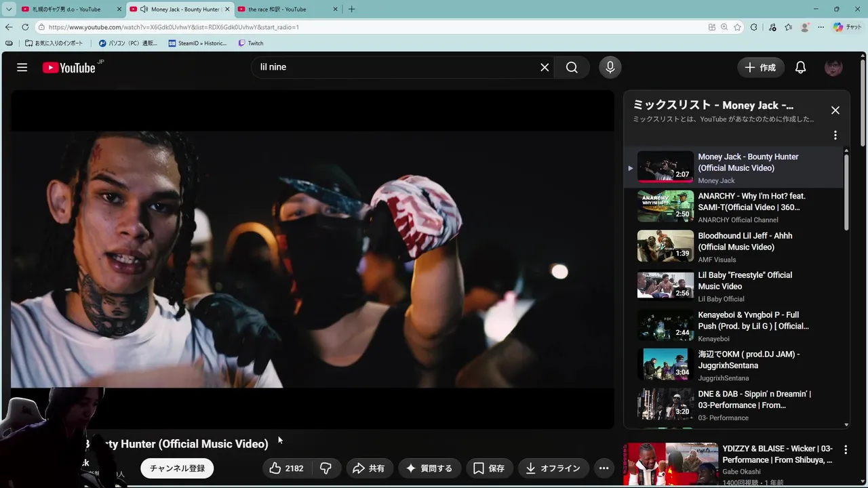Click Bloodhound Lil Jeff video thumbnail
The height and width of the screenshot is (488, 868).
(x=665, y=246)
